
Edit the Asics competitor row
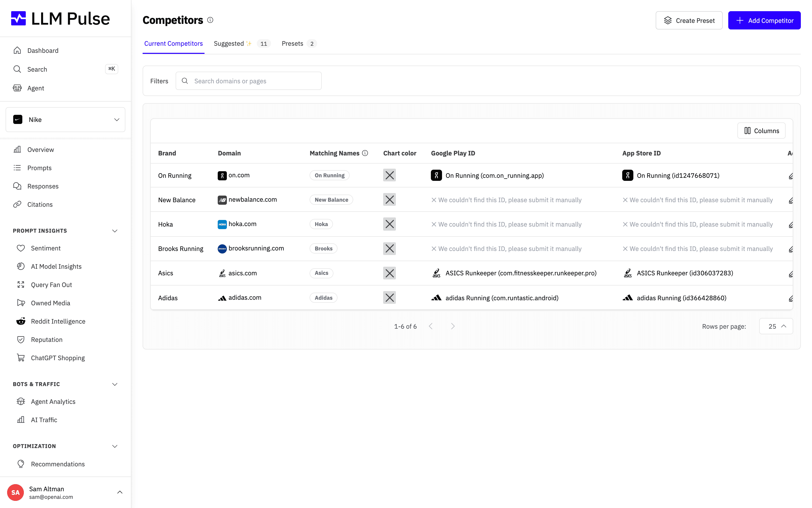click(x=790, y=274)
